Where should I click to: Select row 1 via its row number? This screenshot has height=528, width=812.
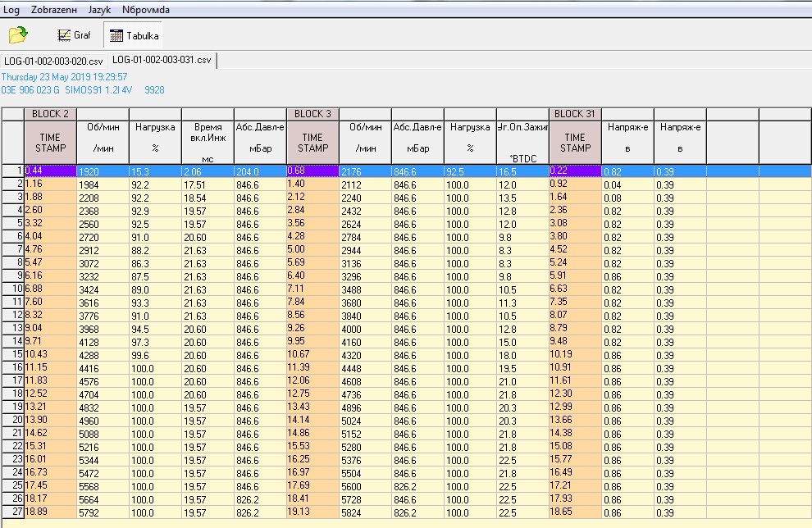click(x=12, y=171)
